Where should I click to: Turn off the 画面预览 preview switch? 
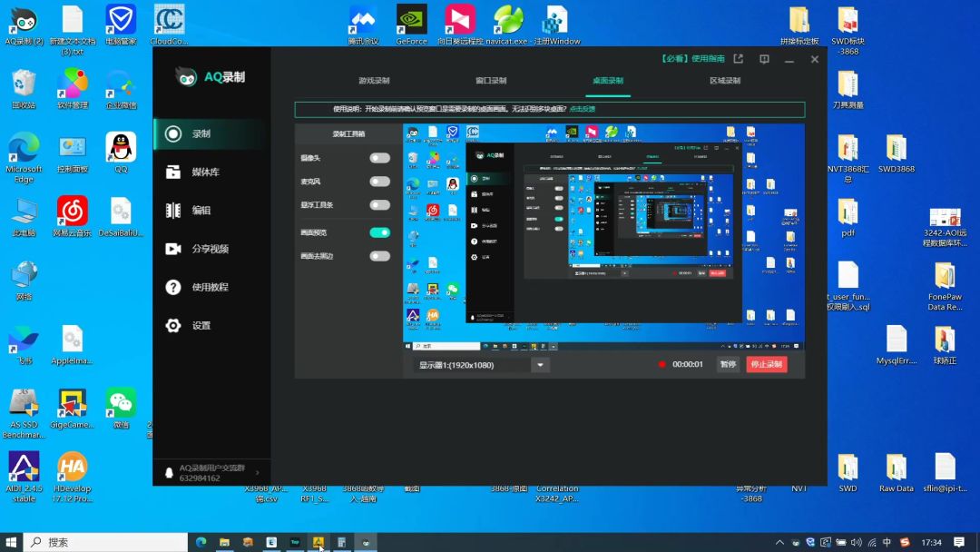tap(379, 232)
